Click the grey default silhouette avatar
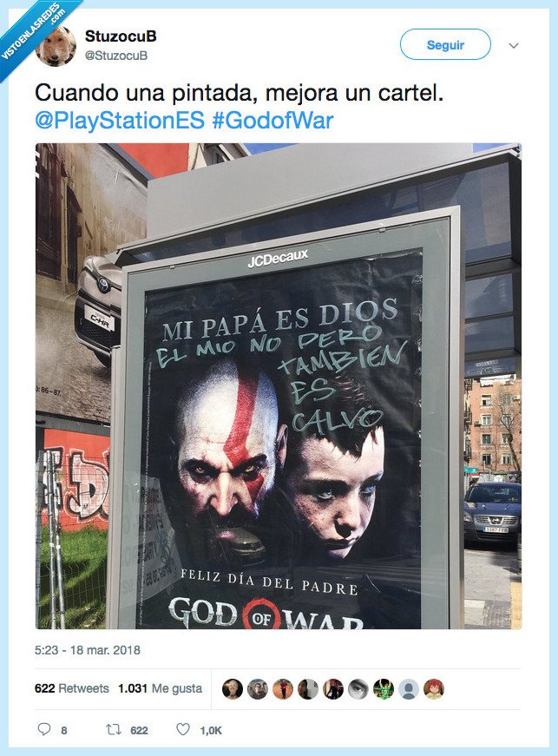This screenshot has width=558, height=756. [408, 689]
